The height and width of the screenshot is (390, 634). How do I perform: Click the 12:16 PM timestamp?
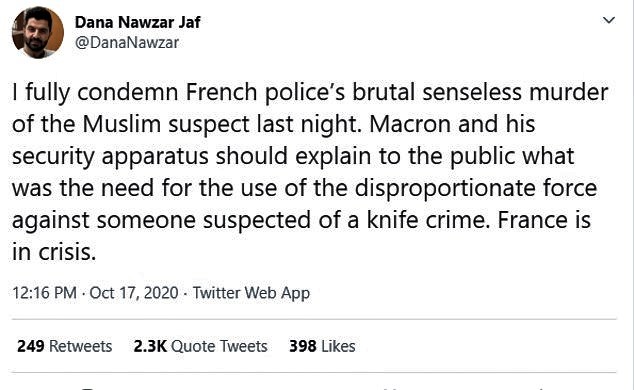coord(44,293)
